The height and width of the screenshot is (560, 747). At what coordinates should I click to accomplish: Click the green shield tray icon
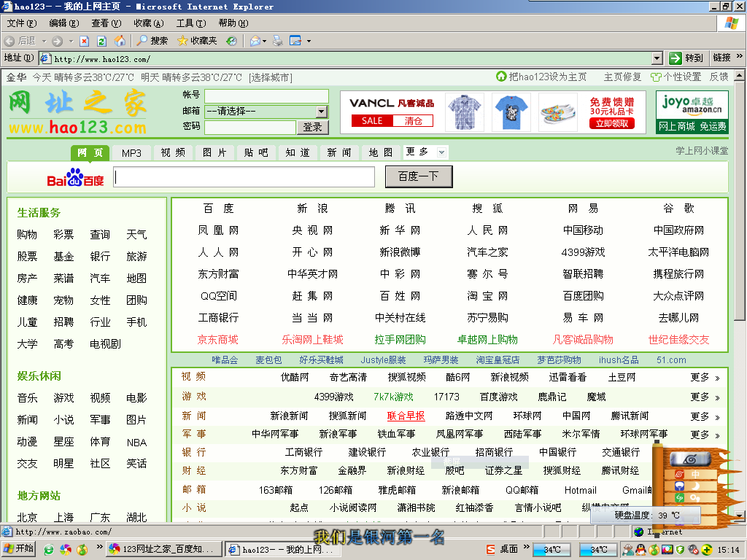(x=681, y=550)
